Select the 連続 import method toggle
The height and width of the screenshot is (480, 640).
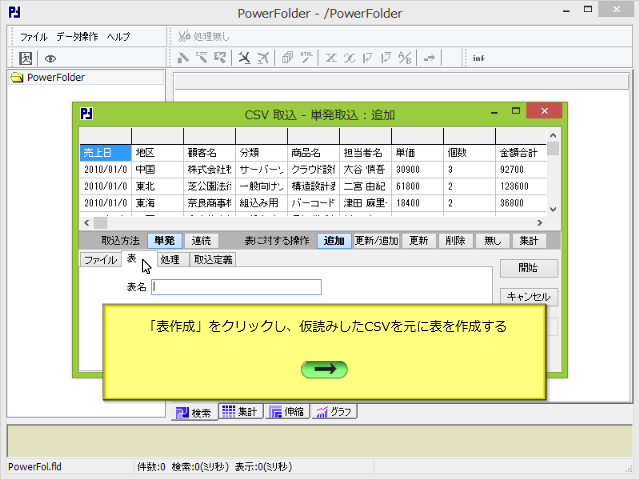click(201, 240)
